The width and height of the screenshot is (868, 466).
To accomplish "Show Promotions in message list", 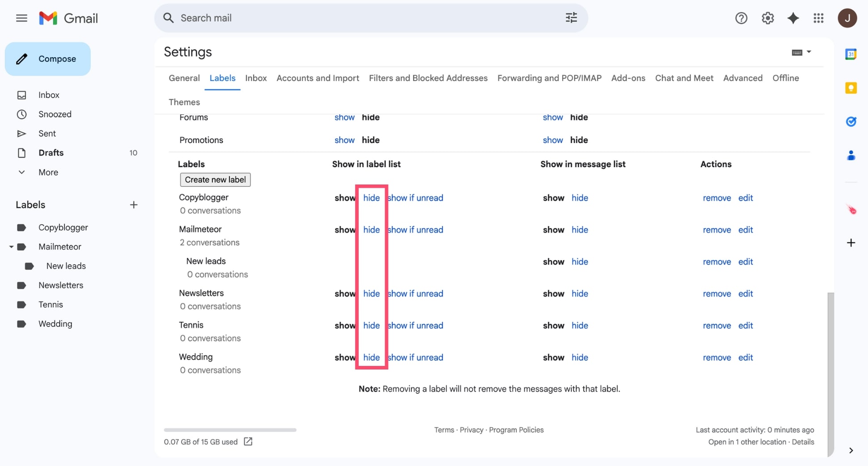I will [553, 140].
